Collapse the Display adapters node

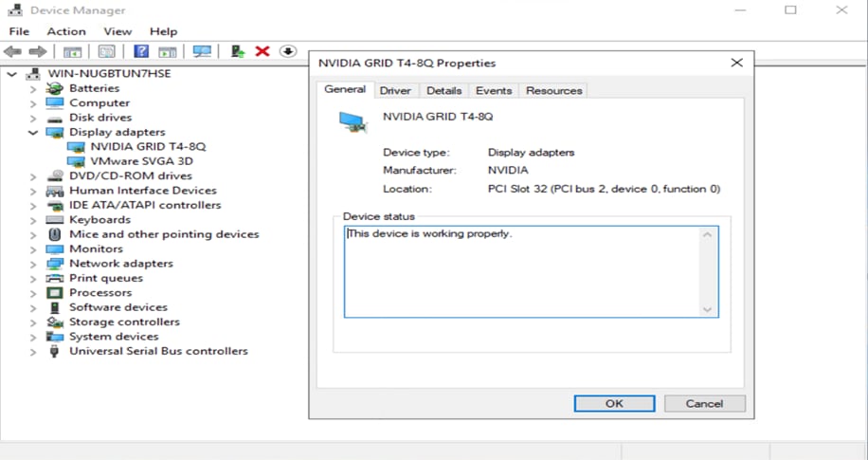[x=33, y=133]
